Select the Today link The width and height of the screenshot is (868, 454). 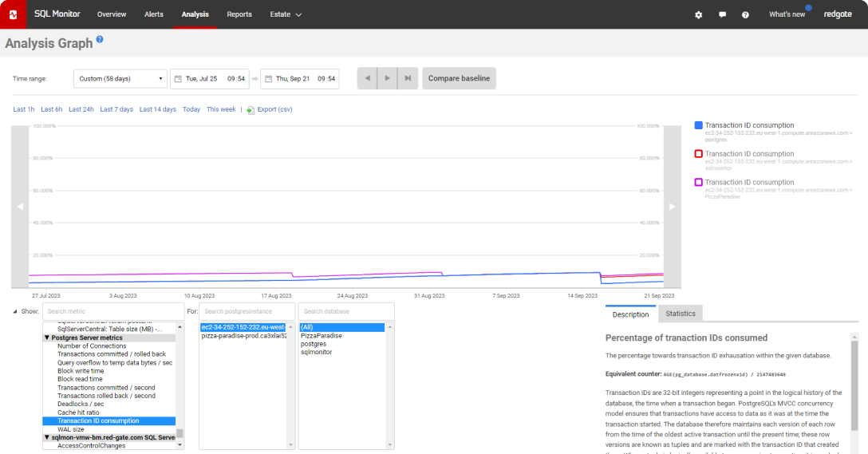pos(191,109)
